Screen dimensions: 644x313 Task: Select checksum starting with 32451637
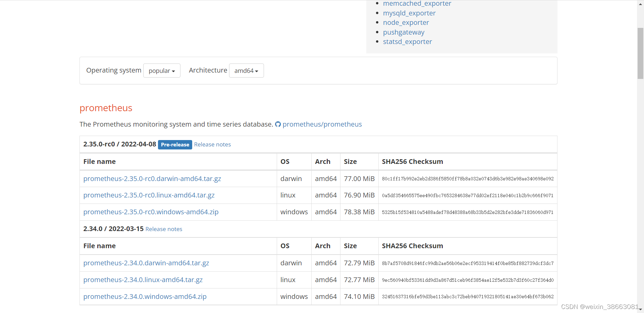(468, 297)
